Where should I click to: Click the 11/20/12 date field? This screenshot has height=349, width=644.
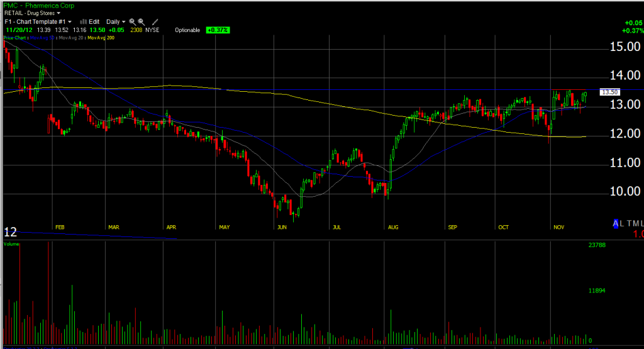[x=18, y=30]
